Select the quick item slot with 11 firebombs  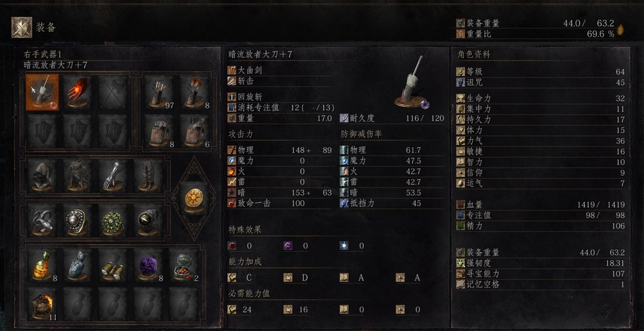click(42, 304)
